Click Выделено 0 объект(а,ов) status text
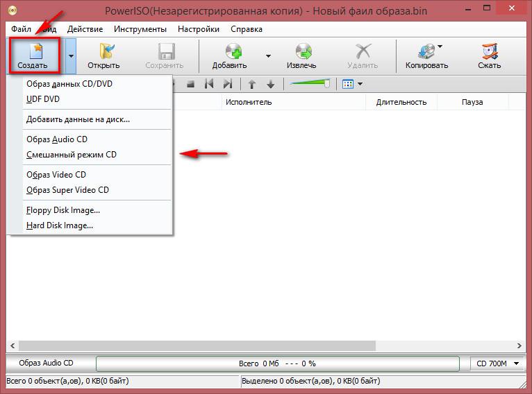 (310, 381)
